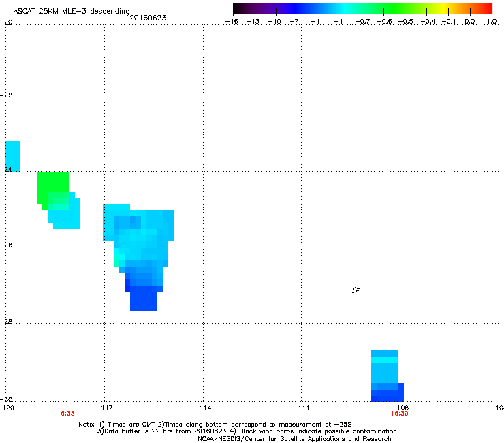The height and width of the screenshot is (443, 504).
Task: Click the dark blue square below central swath
Action: [144, 299]
